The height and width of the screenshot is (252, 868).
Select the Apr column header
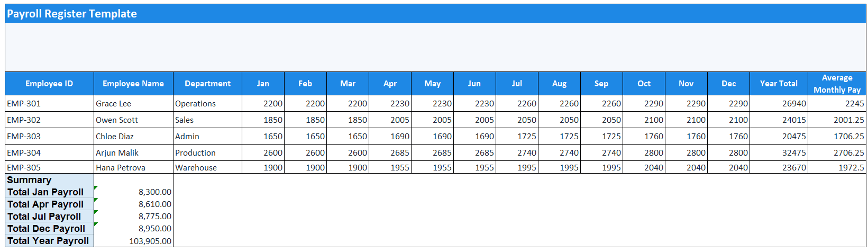(x=390, y=84)
